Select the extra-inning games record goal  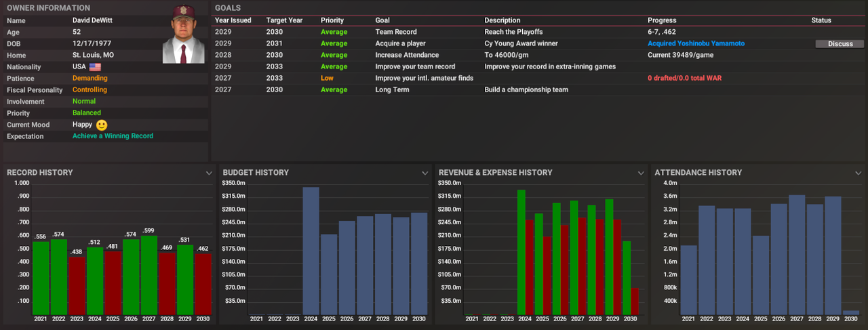pyautogui.click(x=539, y=66)
